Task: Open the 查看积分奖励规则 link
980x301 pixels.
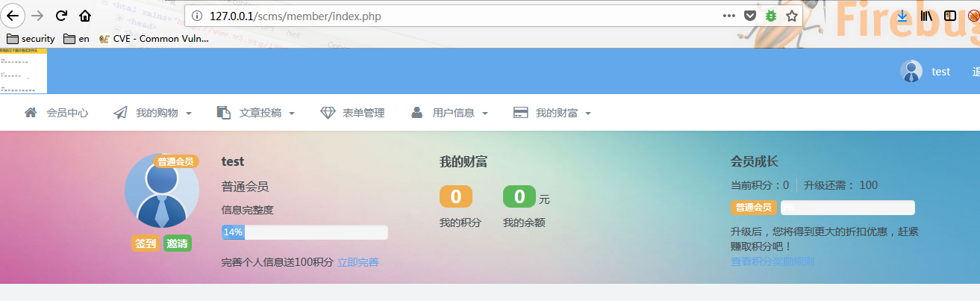Action: [773, 261]
